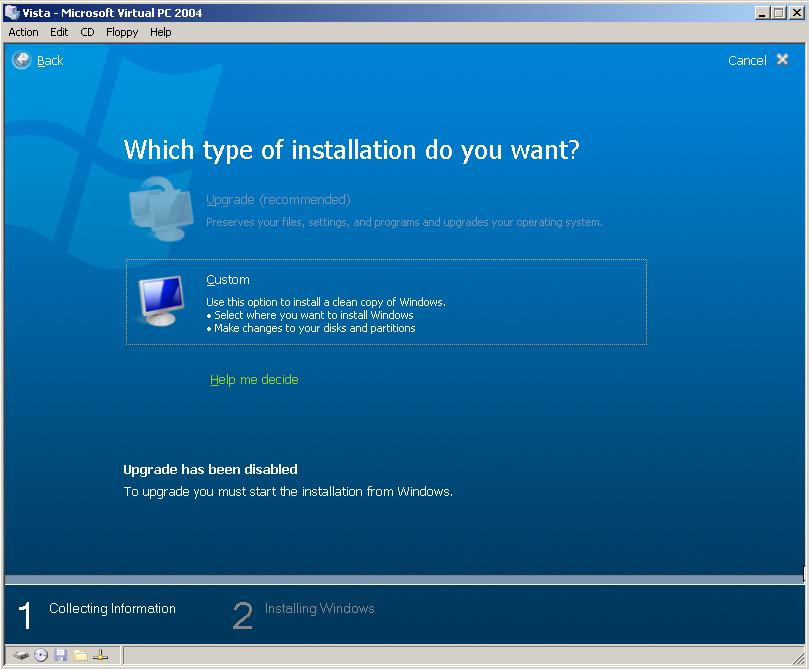Choose the Custom installation option
The image size is (809, 669).
(386, 302)
